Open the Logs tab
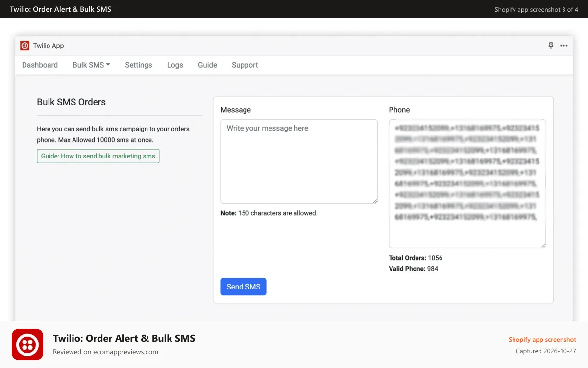The image size is (588, 368). (x=175, y=65)
